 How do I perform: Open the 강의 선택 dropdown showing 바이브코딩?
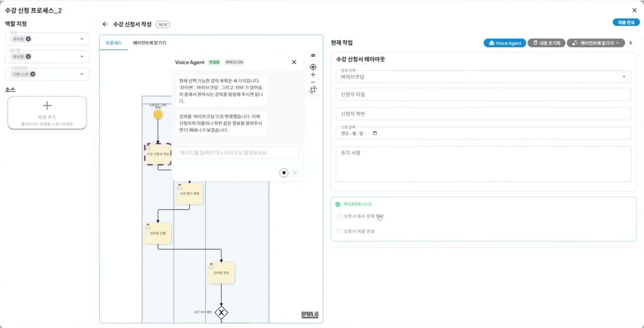click(483, 77)
